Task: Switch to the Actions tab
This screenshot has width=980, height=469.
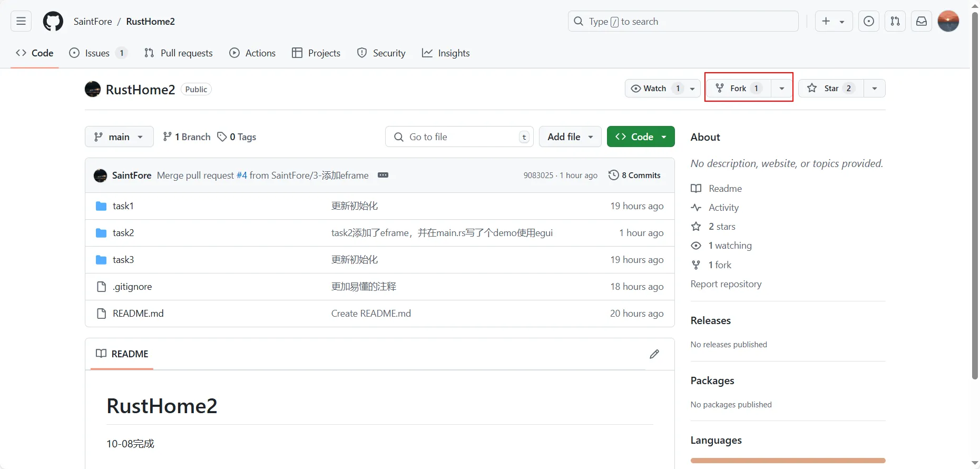Action: pyautogui.click(x=252, y=53)
